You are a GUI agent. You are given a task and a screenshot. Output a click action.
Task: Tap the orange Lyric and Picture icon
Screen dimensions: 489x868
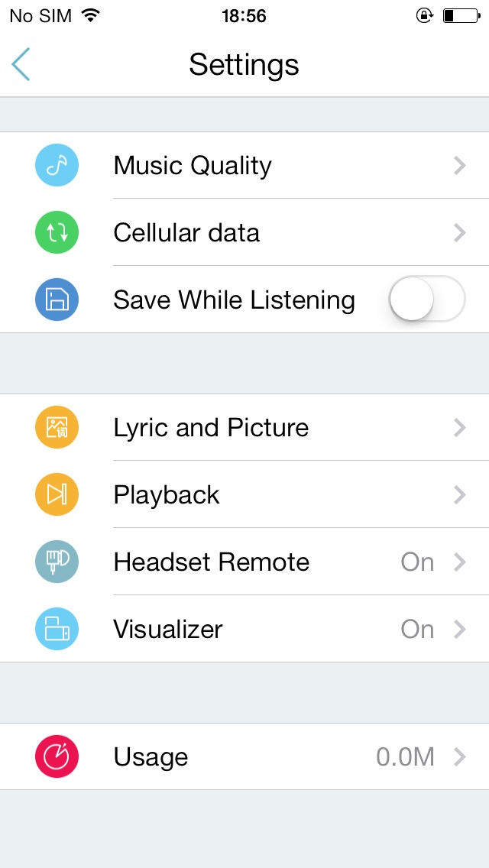point(57,428)
